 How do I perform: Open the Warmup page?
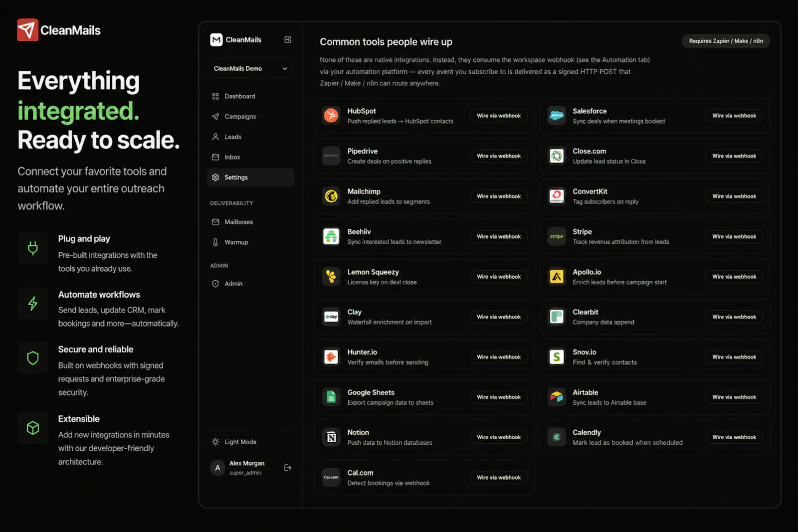tap(251, 242)
